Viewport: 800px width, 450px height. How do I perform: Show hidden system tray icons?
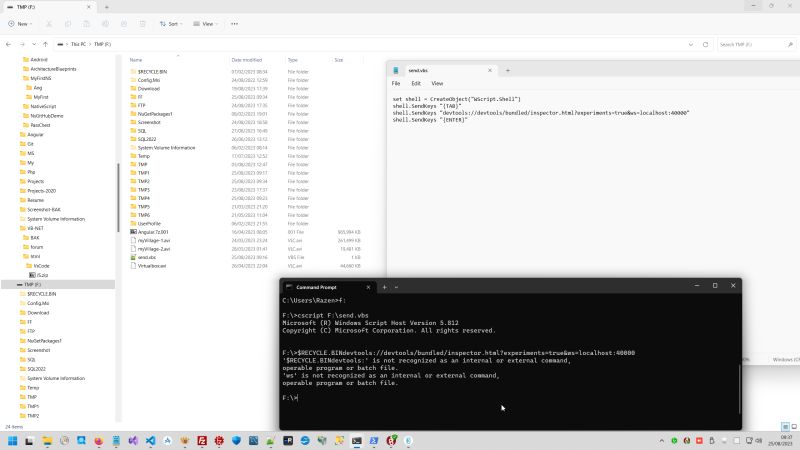[662, 441]
